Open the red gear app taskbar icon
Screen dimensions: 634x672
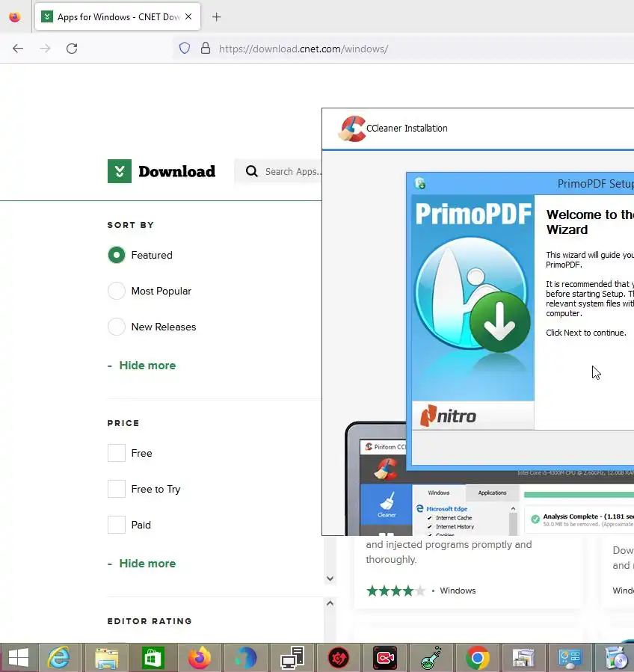click(339, 658)
